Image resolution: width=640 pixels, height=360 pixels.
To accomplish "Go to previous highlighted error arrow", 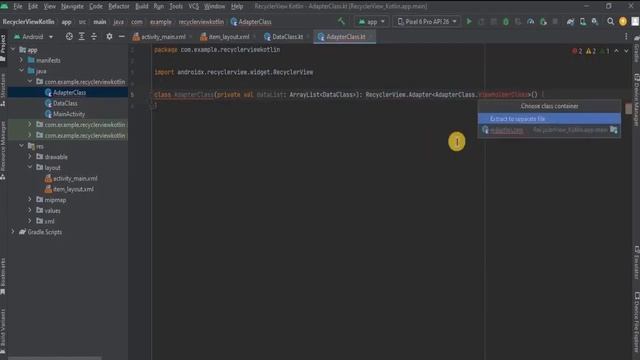I will tap(616, 51).
